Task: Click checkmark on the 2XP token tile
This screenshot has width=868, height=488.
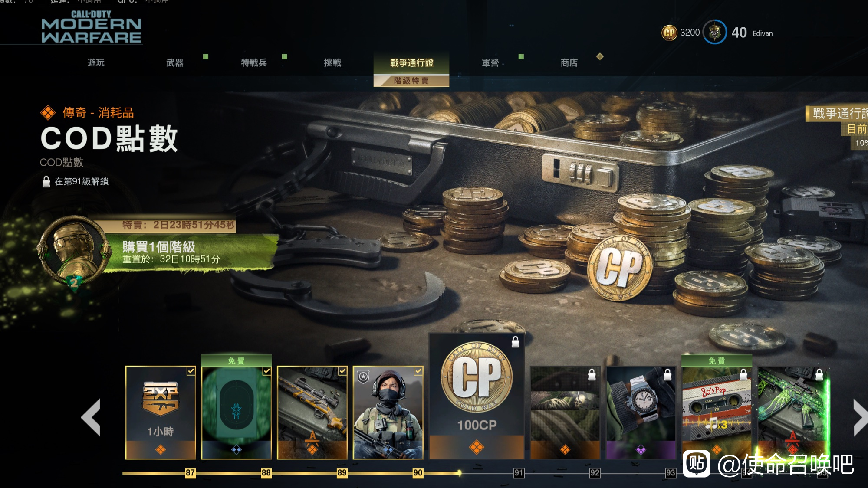Action: click(191, 371)
